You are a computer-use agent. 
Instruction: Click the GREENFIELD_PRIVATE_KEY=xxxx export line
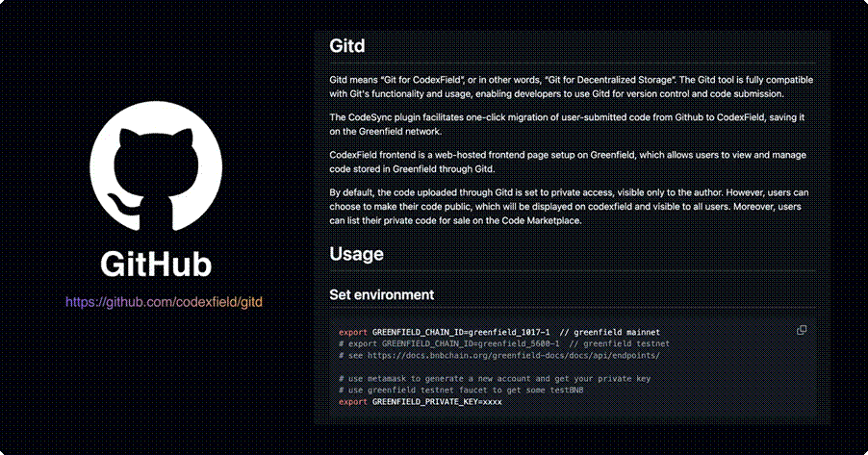[x=421, y=402]
